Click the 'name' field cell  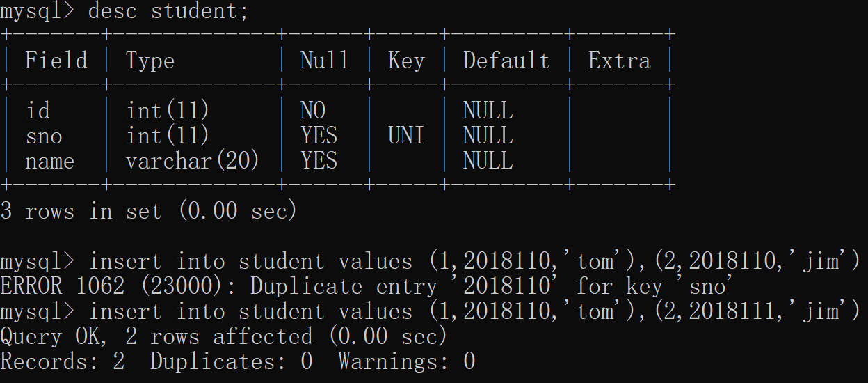[x=50, y=161]
